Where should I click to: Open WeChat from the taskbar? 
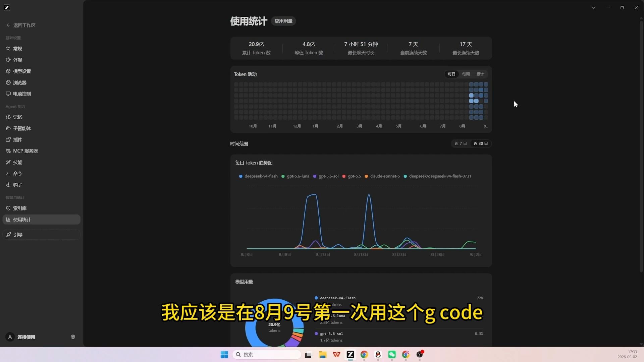(x=392, y=355)
